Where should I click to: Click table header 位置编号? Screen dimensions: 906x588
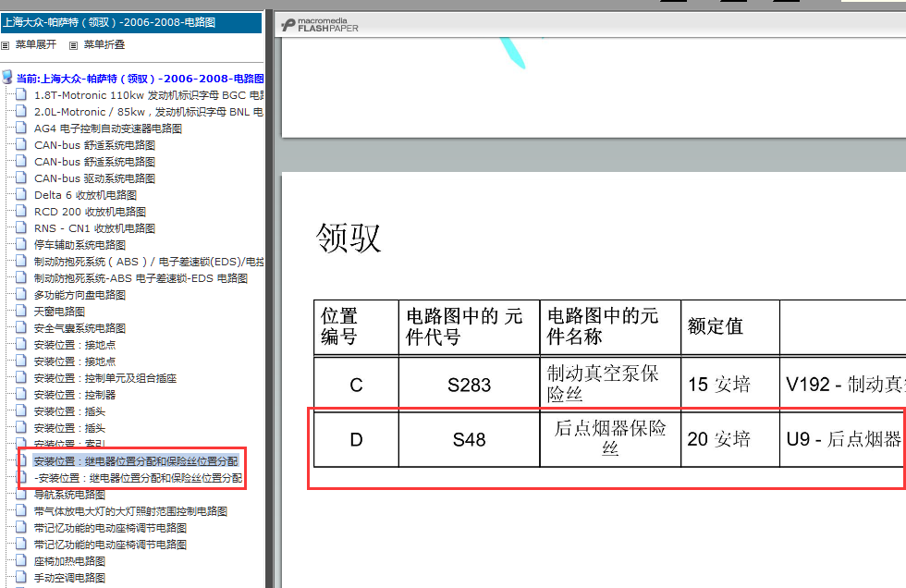tap(357, 327)
